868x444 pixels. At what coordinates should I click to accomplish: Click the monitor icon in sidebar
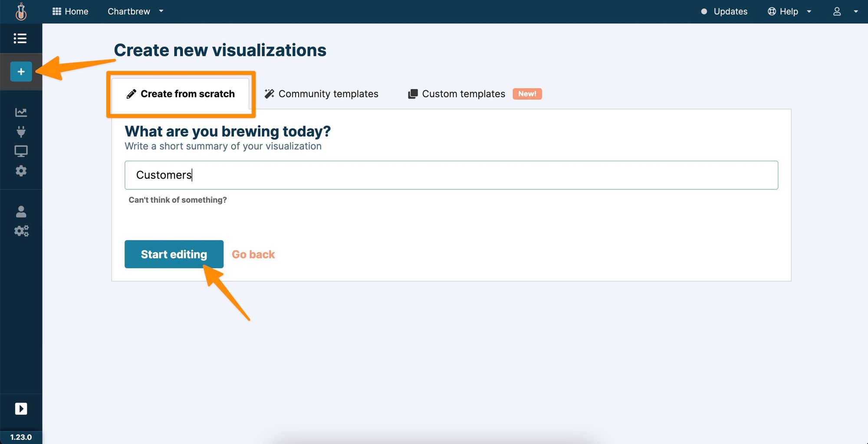point(21,151)
